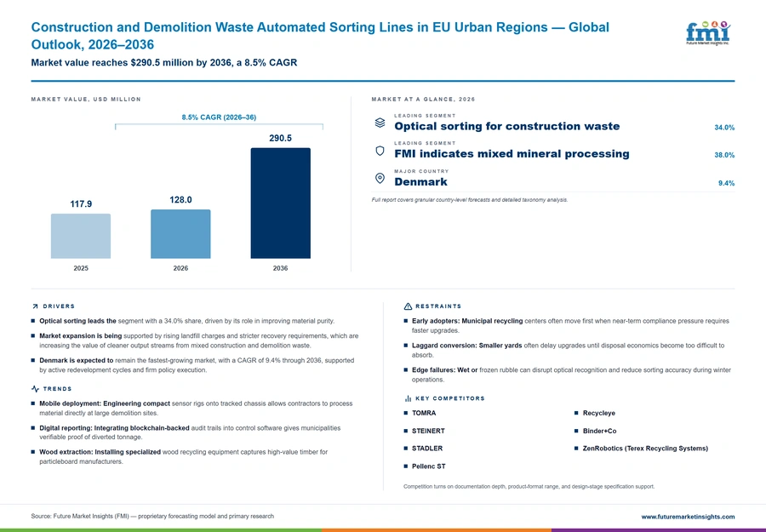
Task: Click the Market at a Glance, 2026 label
Action: [x=423, y=100]
